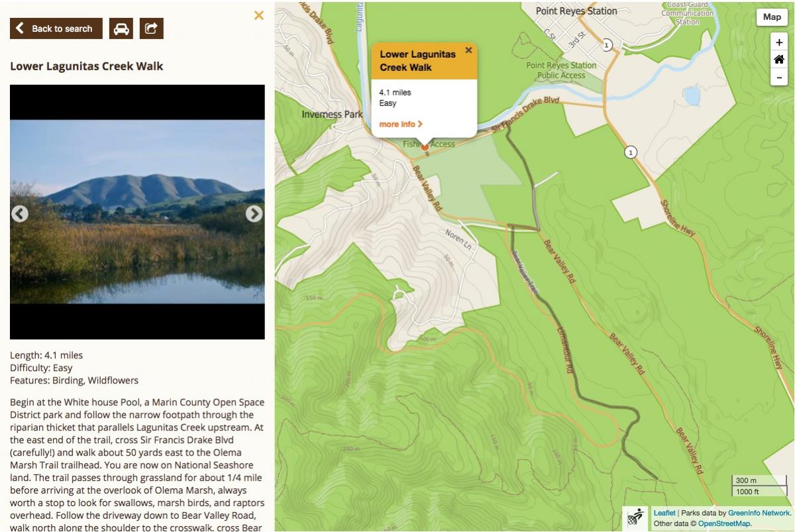Open the Leaflet attribution link
Image resolution: width=795 pixels, height=532 pixels.
coord(664,513)
